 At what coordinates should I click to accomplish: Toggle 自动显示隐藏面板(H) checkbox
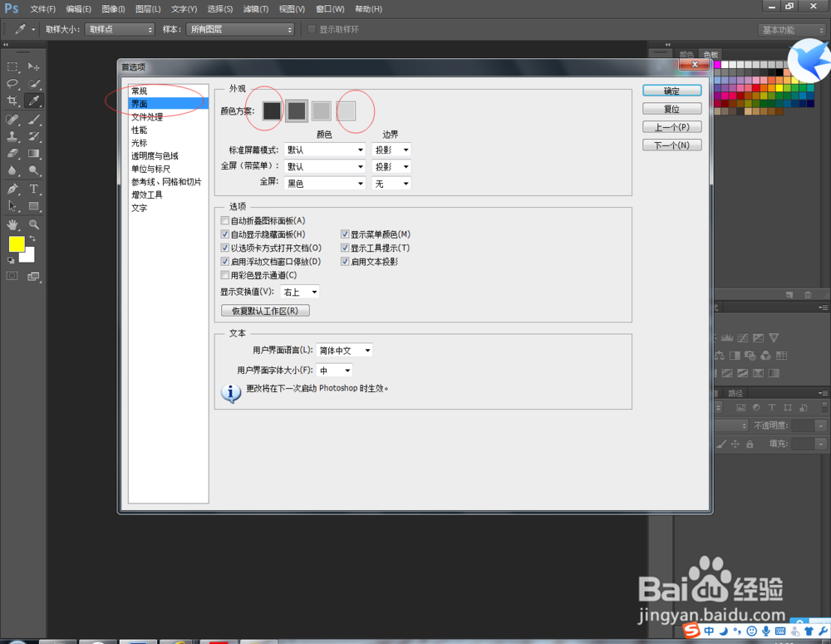coord(224,234)
